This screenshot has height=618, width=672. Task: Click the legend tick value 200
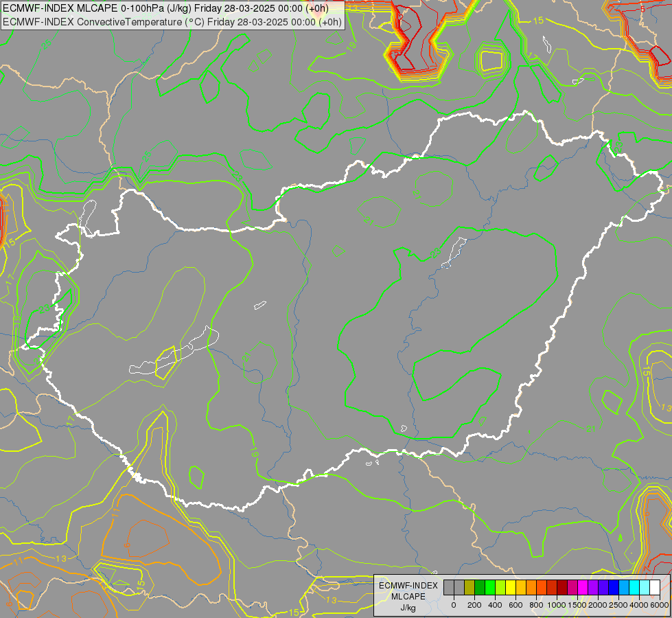click(474, 605)
